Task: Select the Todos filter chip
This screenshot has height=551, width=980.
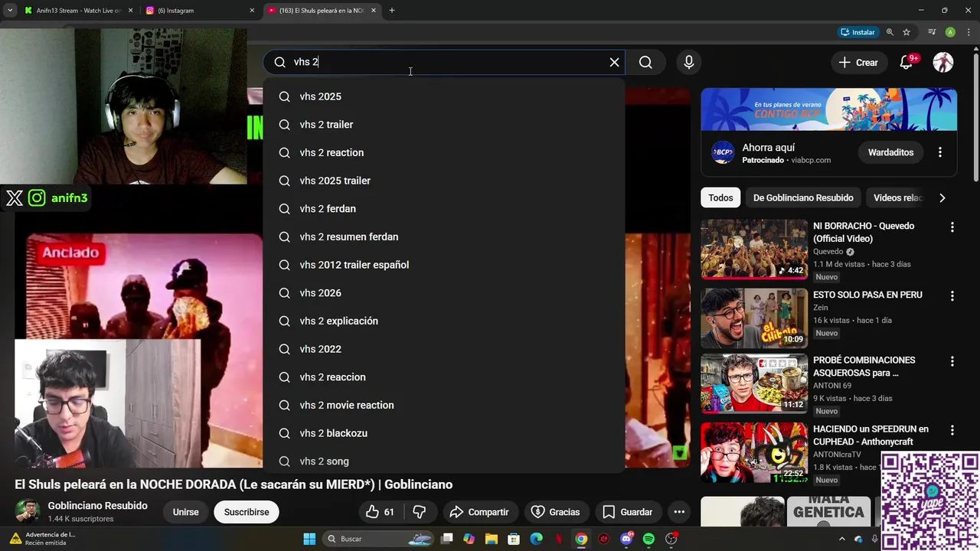Action: point(720,197)
